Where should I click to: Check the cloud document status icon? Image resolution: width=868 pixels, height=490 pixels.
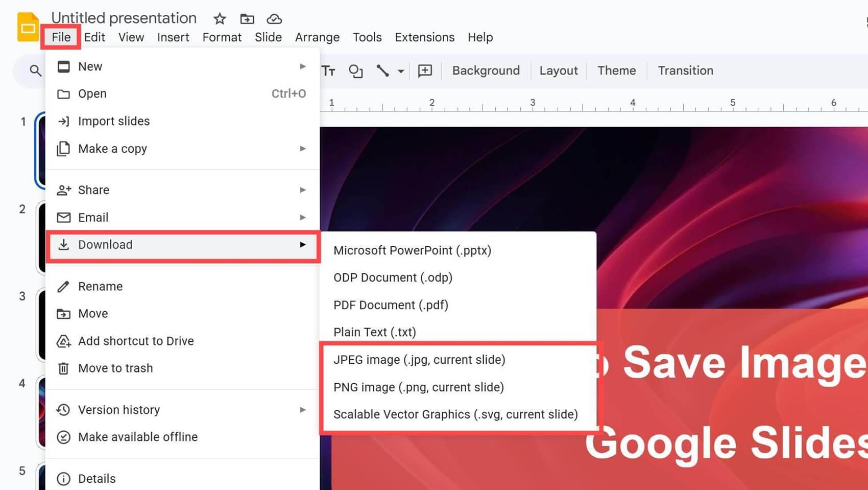[x=274, y=19]
